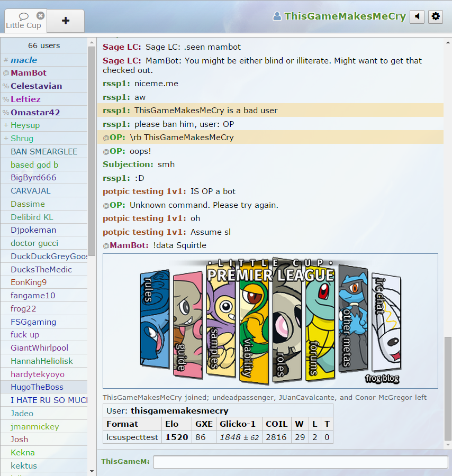
Task: Click the chat message input field
Action: (x=300, y=462)
